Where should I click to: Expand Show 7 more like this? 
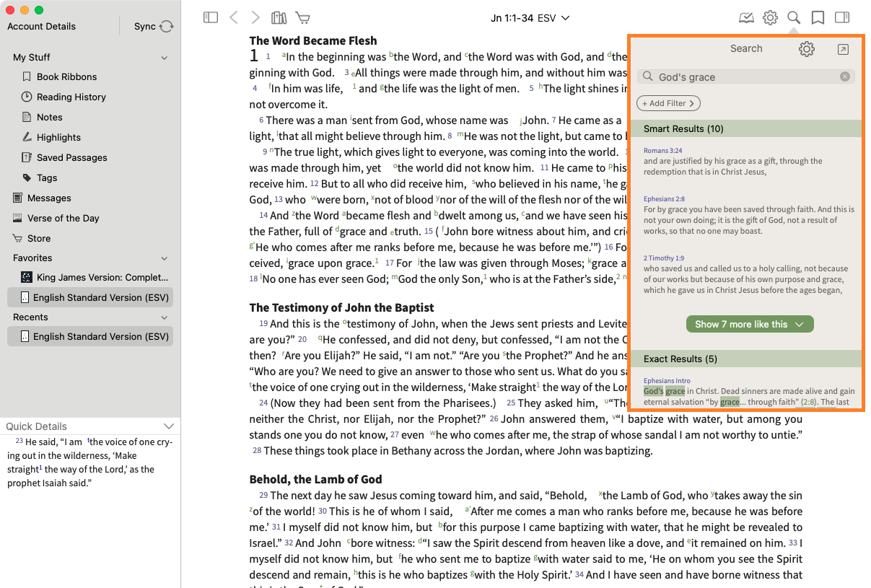tap(749, 325)
